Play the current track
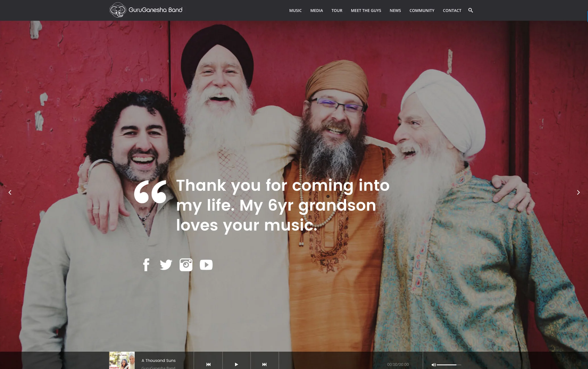 pyautogui.click(x=236, y=364)
